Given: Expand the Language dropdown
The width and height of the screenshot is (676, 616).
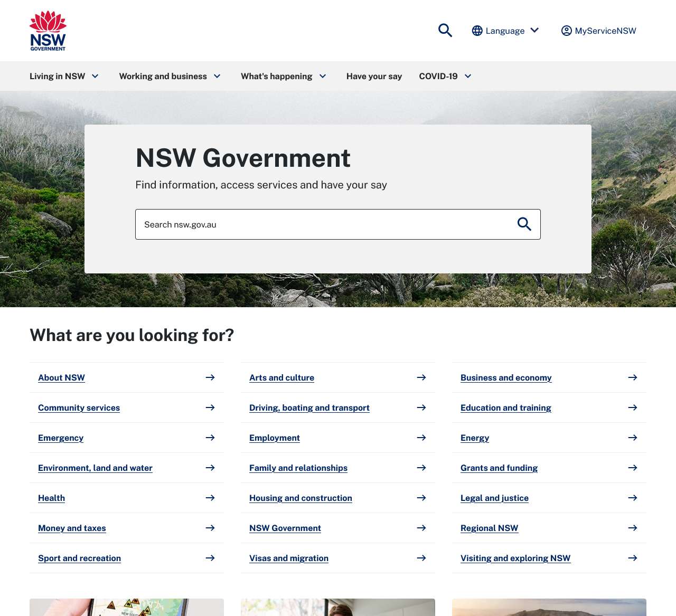Looking at the screenshot, I should click(536, 30).
